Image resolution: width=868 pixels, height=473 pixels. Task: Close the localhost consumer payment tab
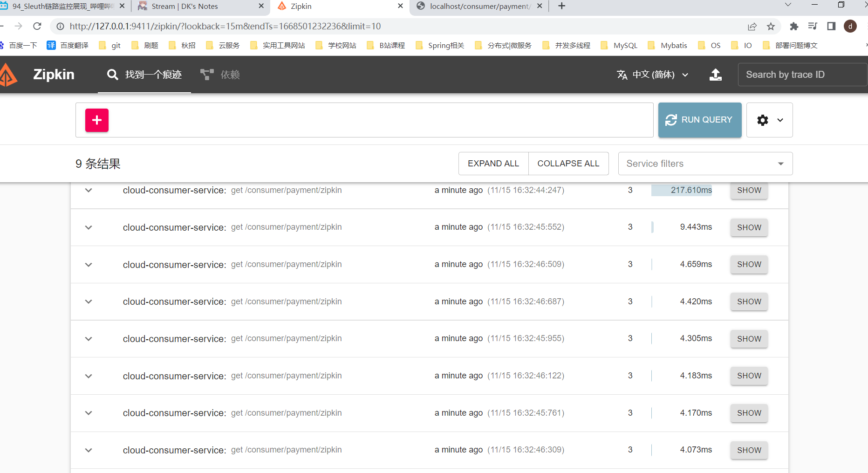coord(540,6)
